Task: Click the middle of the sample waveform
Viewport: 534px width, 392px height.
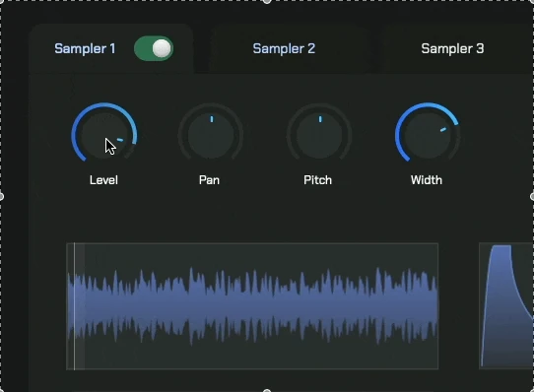Action: pos(252,306)
